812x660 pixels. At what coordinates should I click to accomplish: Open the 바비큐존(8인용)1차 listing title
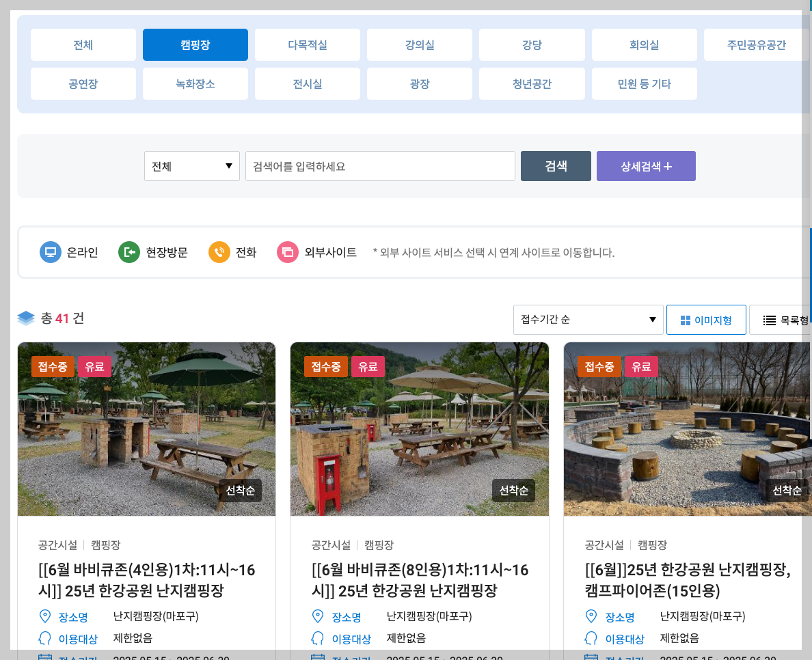[420, 580]
